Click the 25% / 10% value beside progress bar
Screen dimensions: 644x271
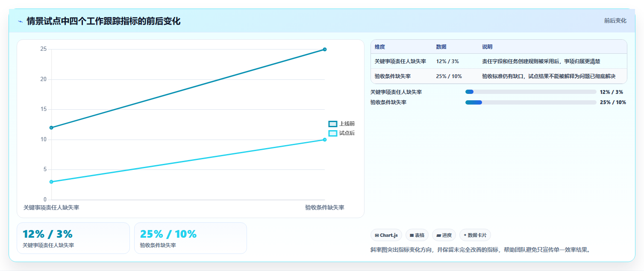[x=613, y=102]
